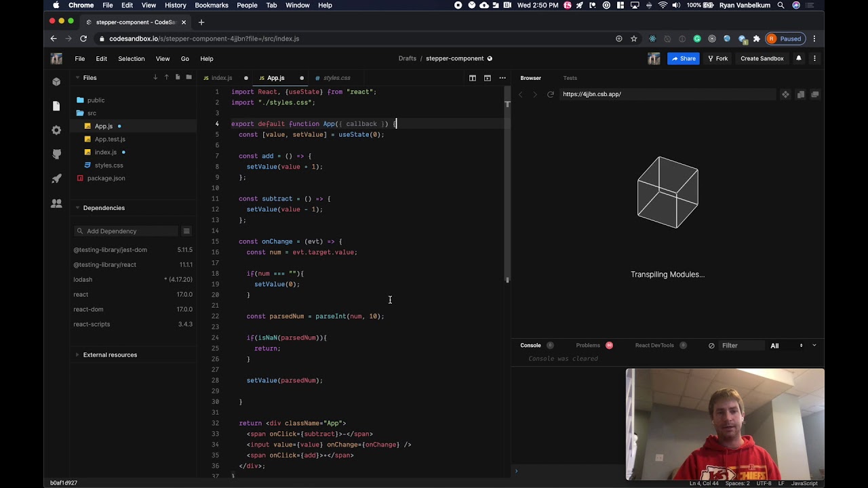The width and height of the screenshot is (868, 488).
Task: Click the Paused profile button in Chrome
Action: (x=785, y=39)
